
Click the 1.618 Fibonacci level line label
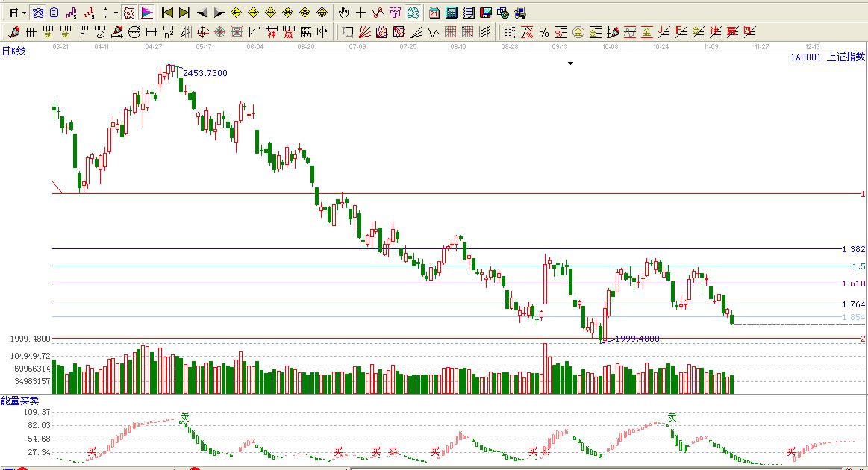coord(853,283)
